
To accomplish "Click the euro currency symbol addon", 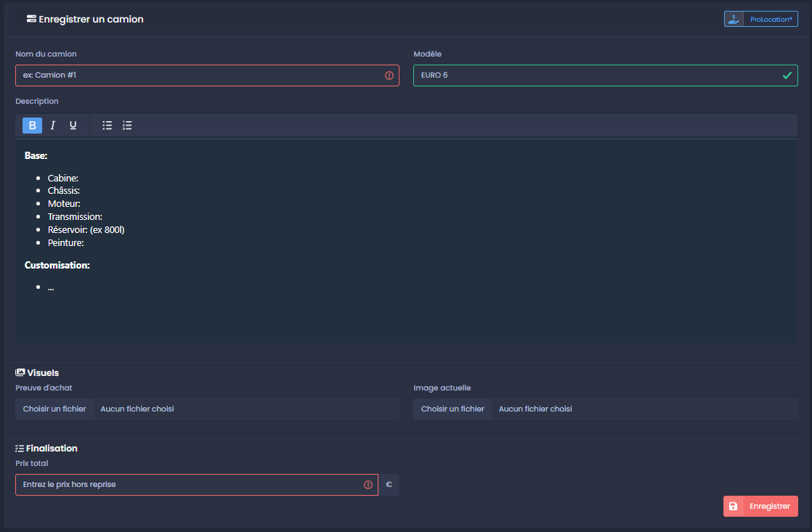I will point(389,485).
